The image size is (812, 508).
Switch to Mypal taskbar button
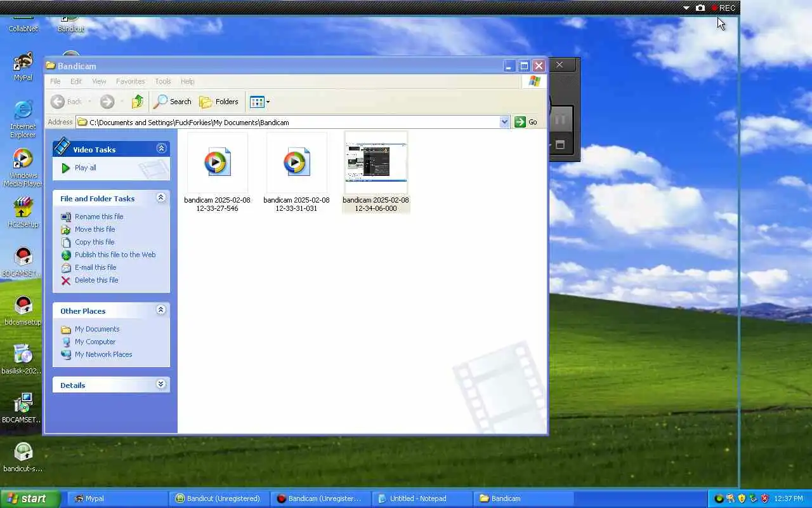pos(117,498)
